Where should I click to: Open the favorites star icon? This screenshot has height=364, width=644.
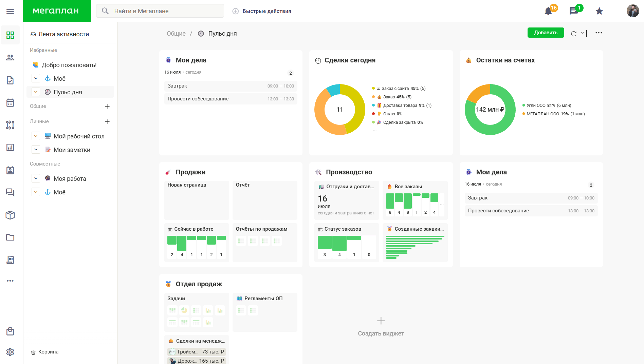[x=599, y=11]
